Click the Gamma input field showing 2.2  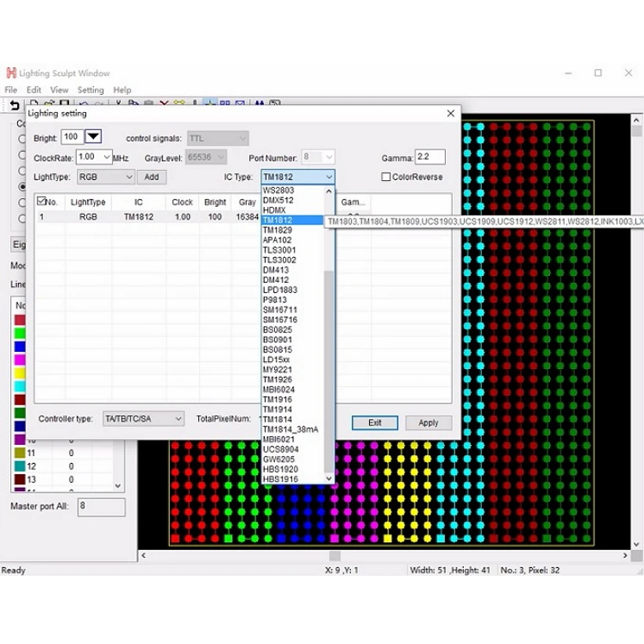(x=429, y=157)
